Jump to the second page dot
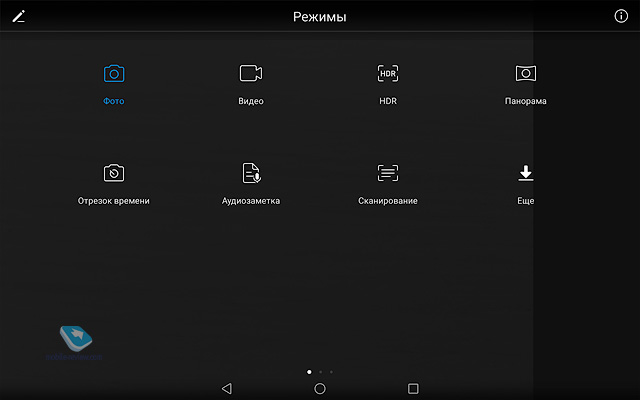Image resolution: width=640 pixels, height=400 pixels. [x=320, y=371]
